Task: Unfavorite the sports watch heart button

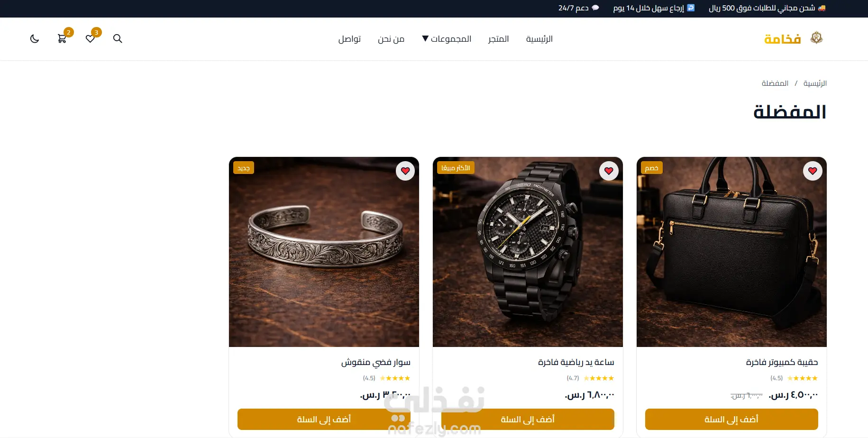Action: (x=609, y=171)
